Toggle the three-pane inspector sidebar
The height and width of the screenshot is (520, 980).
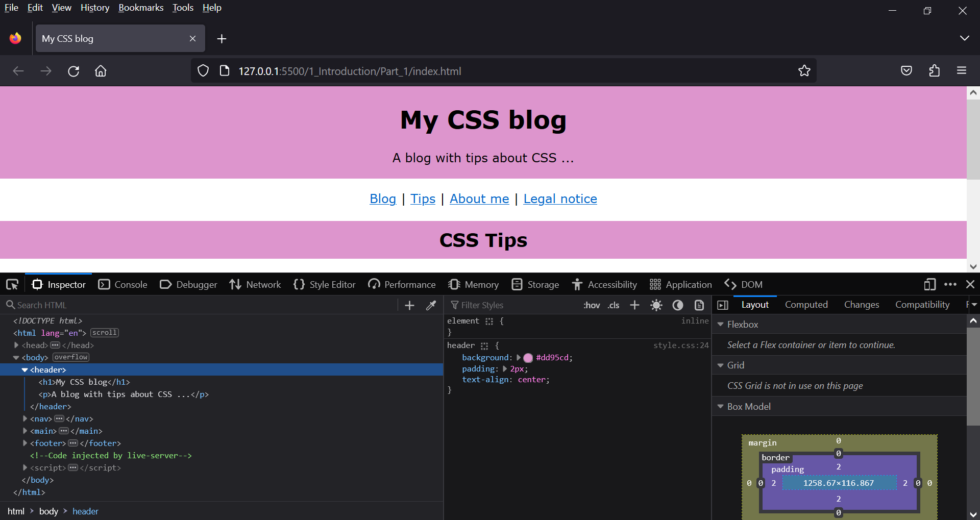pyautogui.click(x=723, y=305)
